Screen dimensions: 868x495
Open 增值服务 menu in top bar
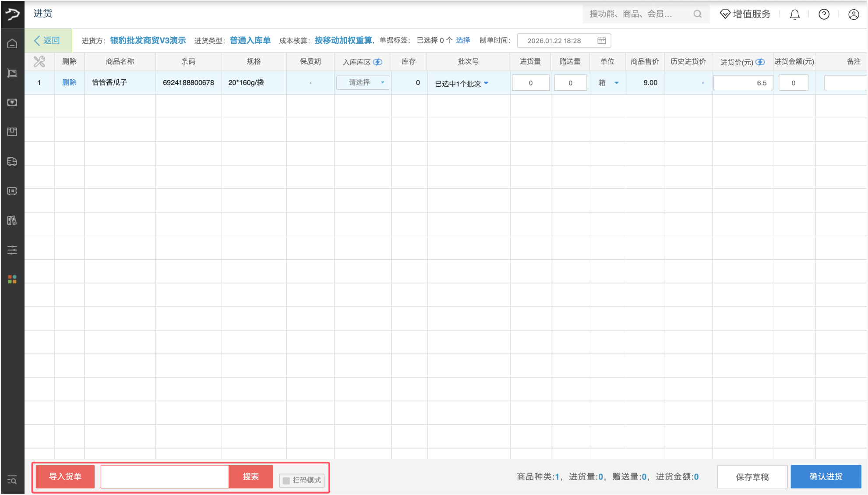tap(745, 14)
